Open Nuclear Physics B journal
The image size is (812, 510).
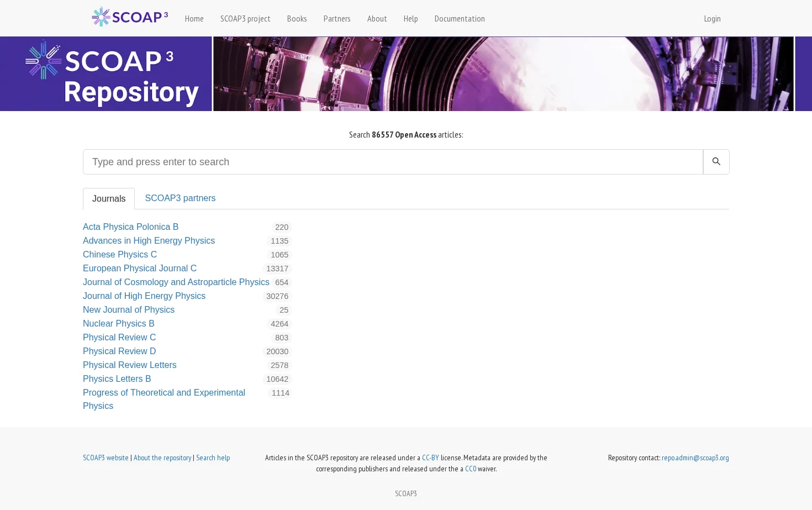pos(119,323)
